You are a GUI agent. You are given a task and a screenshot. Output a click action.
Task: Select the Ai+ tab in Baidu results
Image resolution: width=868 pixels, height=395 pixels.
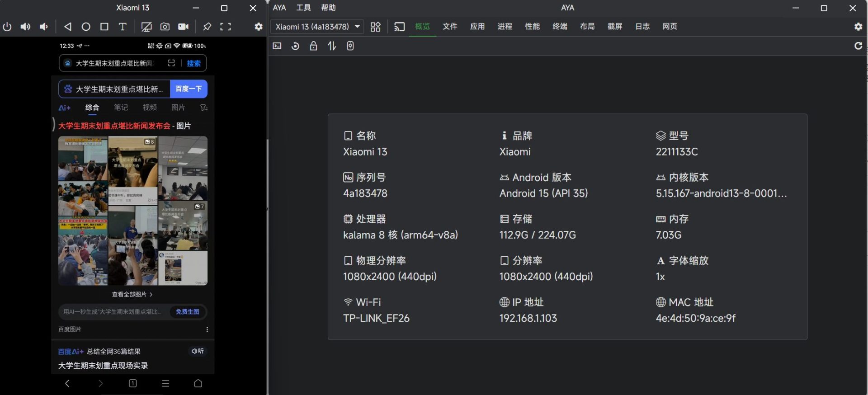(x=64, y=108)
